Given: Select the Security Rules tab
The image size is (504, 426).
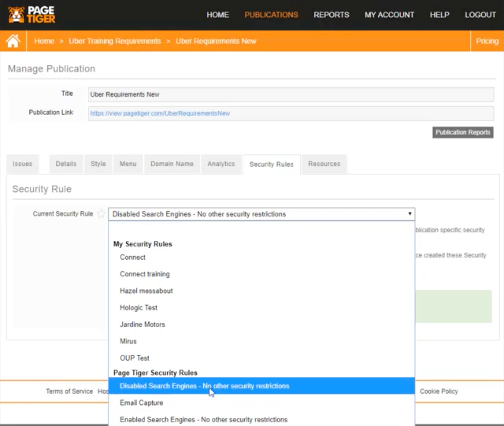Looking at the screenshot, I should click(x=271, y=164).
